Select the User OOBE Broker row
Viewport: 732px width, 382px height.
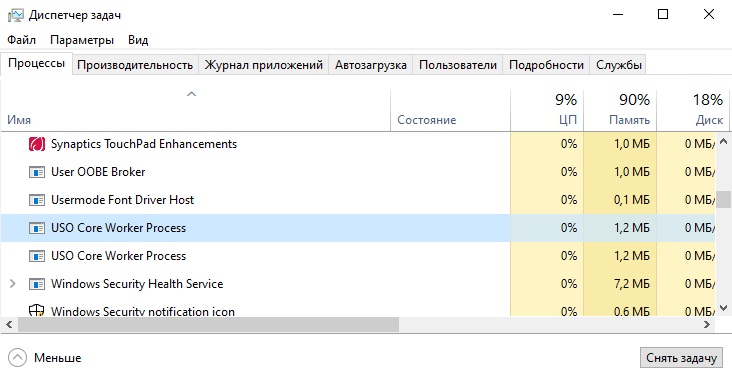358,172
